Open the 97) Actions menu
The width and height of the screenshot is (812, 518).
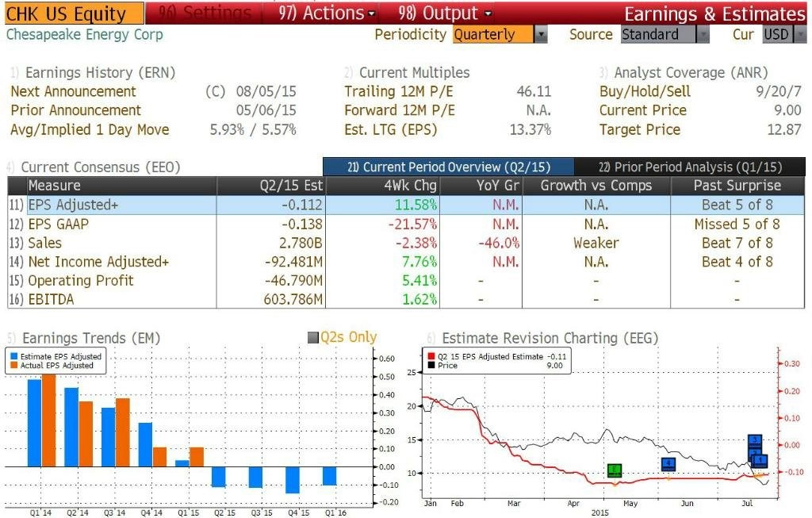(326, 13)
